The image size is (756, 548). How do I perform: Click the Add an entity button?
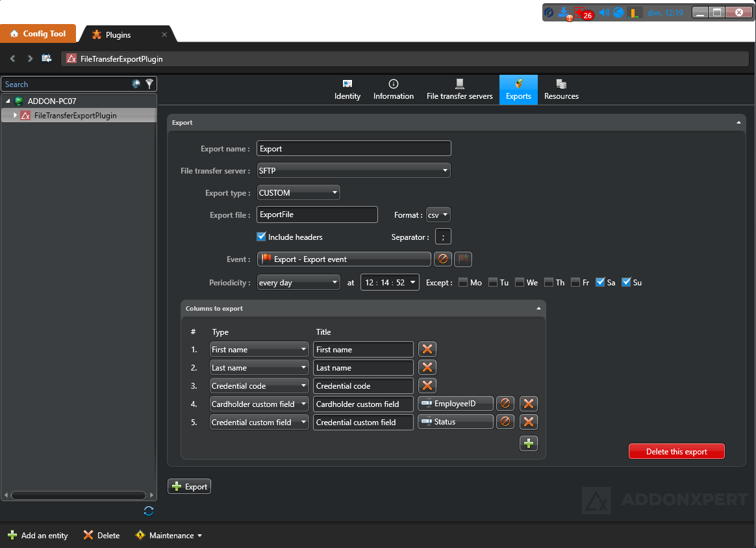point(38,536)
